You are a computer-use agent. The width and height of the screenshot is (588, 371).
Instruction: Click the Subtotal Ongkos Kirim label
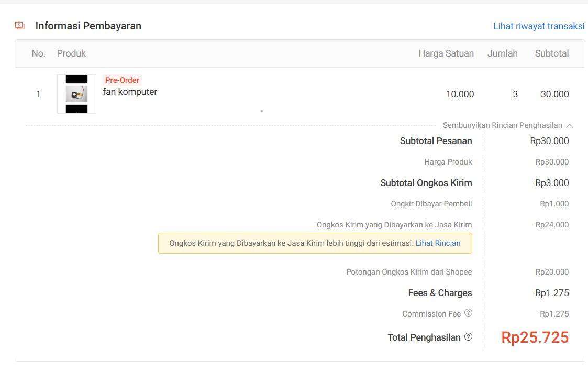(426, 183)
